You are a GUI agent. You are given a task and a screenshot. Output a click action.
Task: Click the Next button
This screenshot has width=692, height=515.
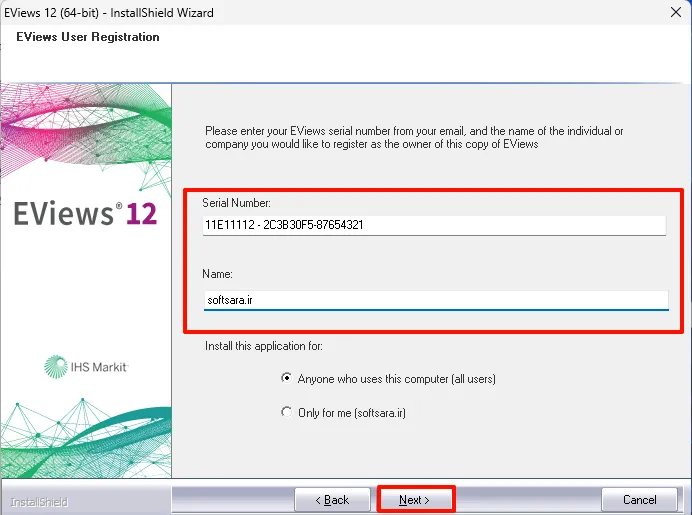(416, 500)
